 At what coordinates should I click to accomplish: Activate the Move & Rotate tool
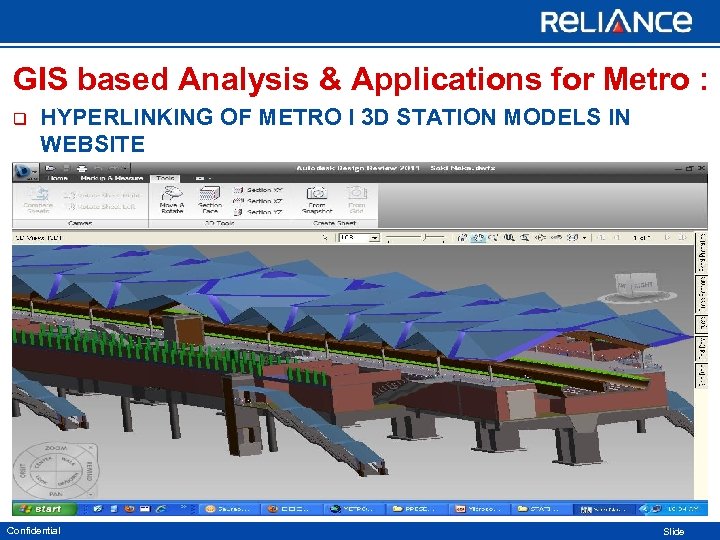[x=172, y=200]
